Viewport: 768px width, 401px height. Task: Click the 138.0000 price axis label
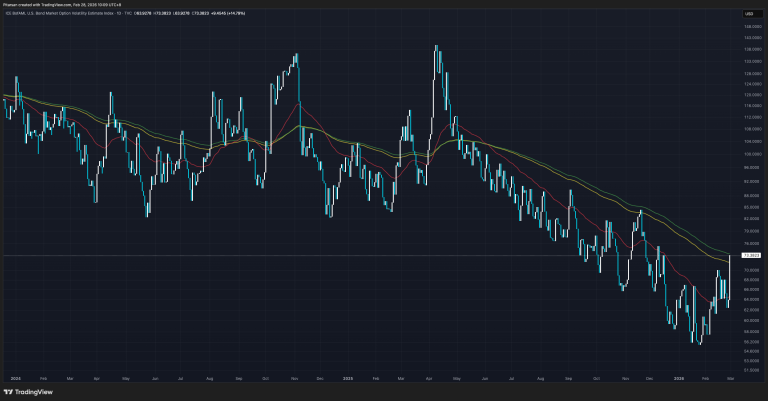[x=752, y=49]
